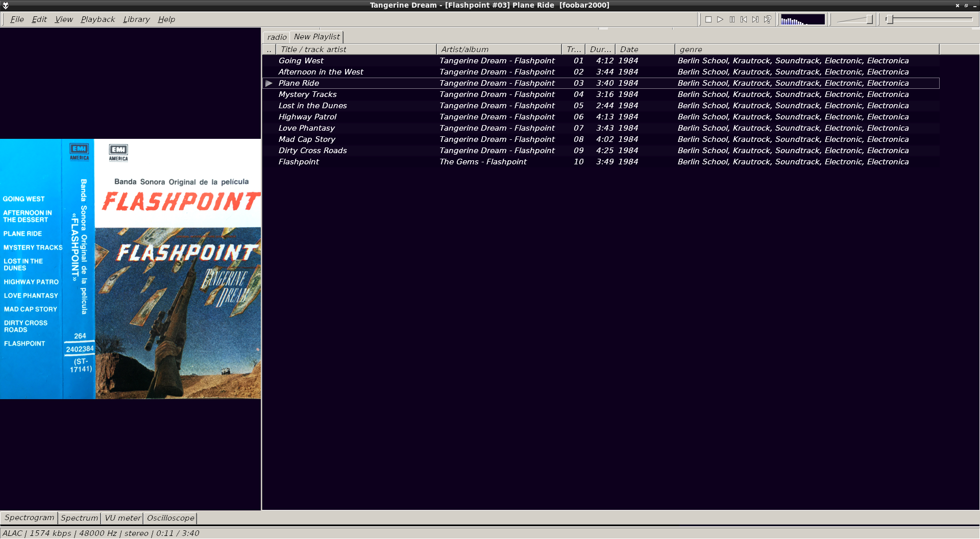Click the spectrum visualization in toolbar
980x539 pixels.
[802, 19]
